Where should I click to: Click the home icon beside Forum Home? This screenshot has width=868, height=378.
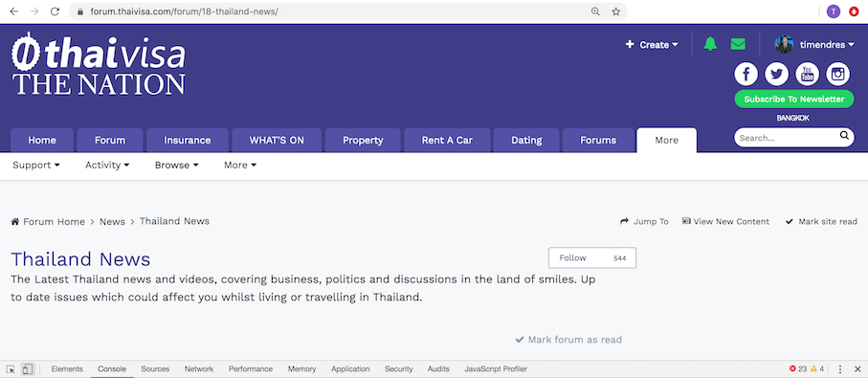coord(15,221)
